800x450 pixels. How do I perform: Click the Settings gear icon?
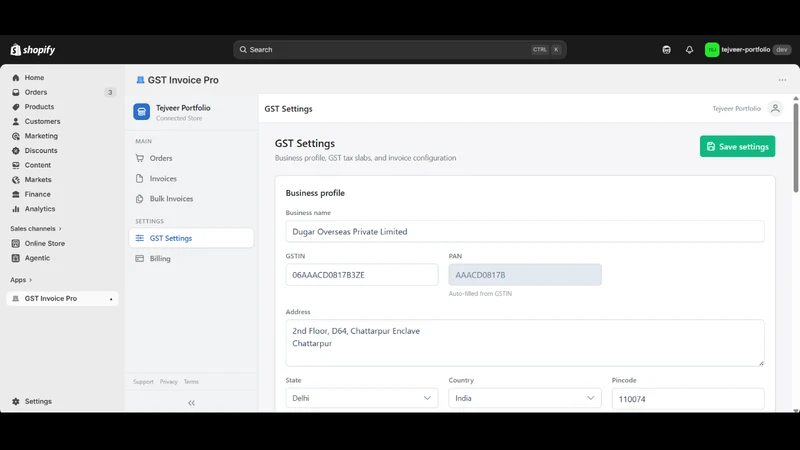pos(16,402)
